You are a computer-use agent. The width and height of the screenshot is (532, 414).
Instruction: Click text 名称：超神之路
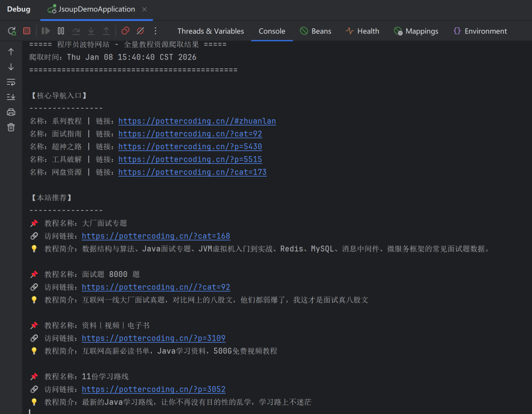pos(56,146)
